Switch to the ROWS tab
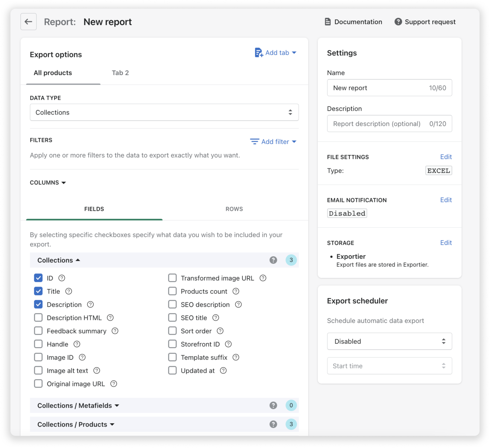The width and height of the screenshot is (490, 448). tap(234, 209)
